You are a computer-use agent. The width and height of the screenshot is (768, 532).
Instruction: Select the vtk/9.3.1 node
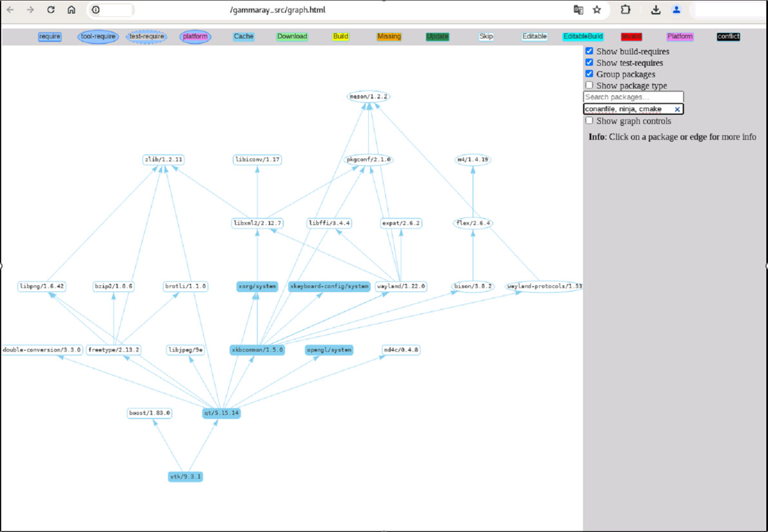pos(185,477)
